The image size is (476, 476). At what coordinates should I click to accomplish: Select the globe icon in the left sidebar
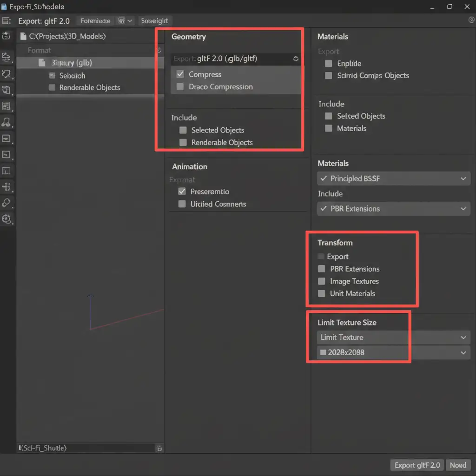pos(7,219)
